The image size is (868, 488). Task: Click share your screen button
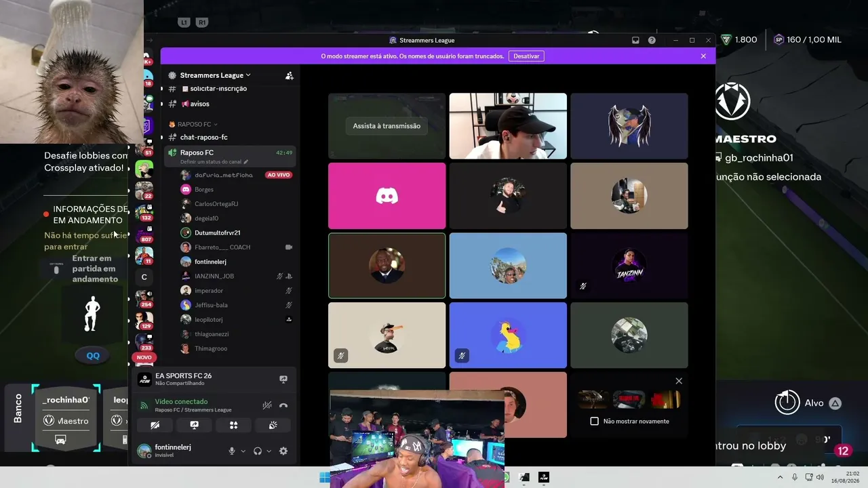point(195,425)
